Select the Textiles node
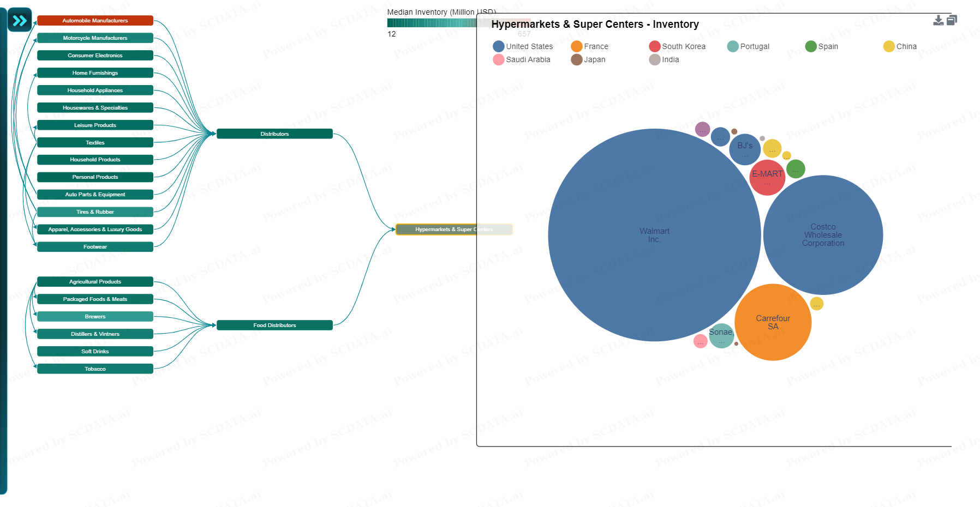Image resolution: width=980 pixels, height=507 pixels. click(x=95, y=143)
